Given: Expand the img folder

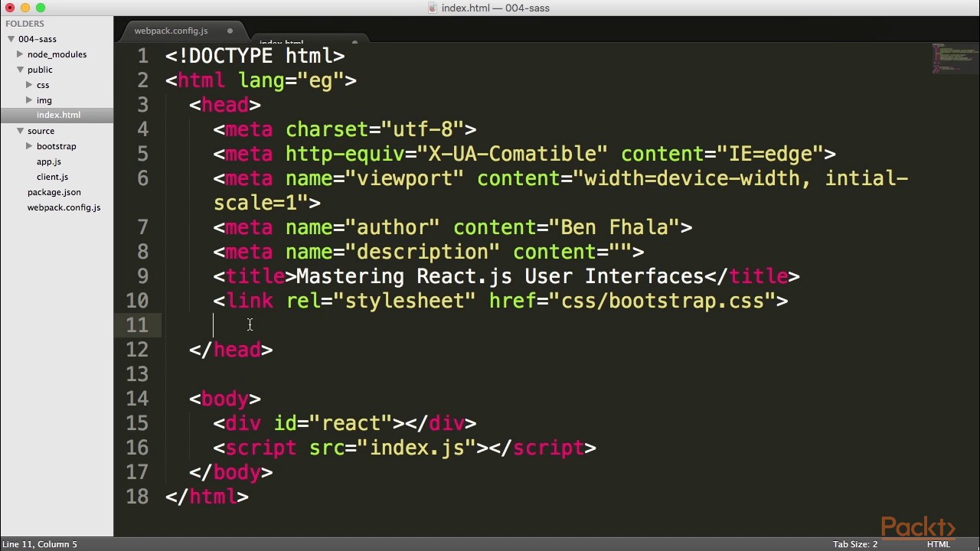Looking at the screenshot, I should click(29, 100).
